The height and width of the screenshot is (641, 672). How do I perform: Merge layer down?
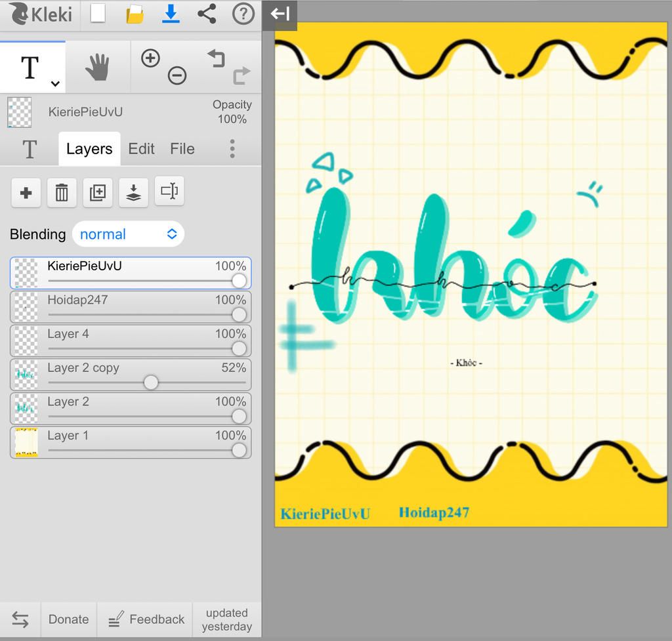coord(133,192)
